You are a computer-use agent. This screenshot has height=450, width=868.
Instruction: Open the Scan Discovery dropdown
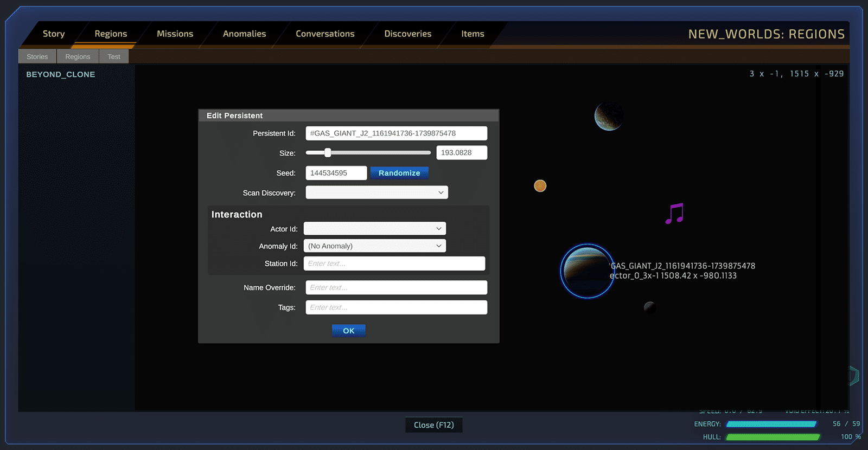(376, 192)
